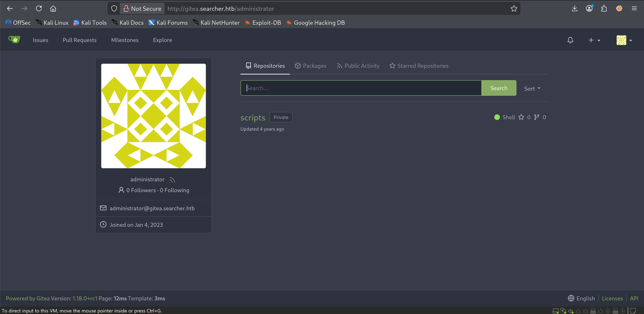The image size is (644, 314).
Task: Open the browser extensions puzzle icon
Action: (x=604, y=9)
